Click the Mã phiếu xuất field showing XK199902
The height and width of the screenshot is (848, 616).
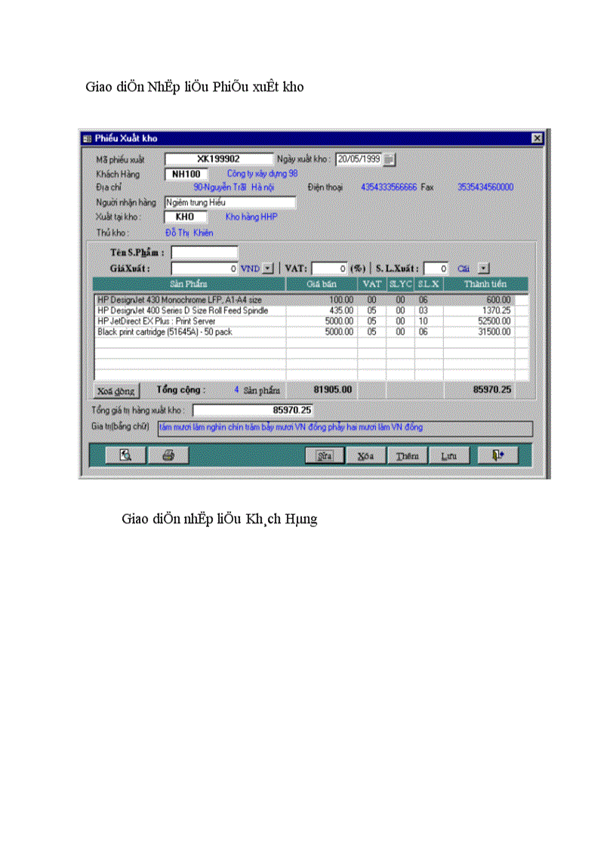point(219,159)
